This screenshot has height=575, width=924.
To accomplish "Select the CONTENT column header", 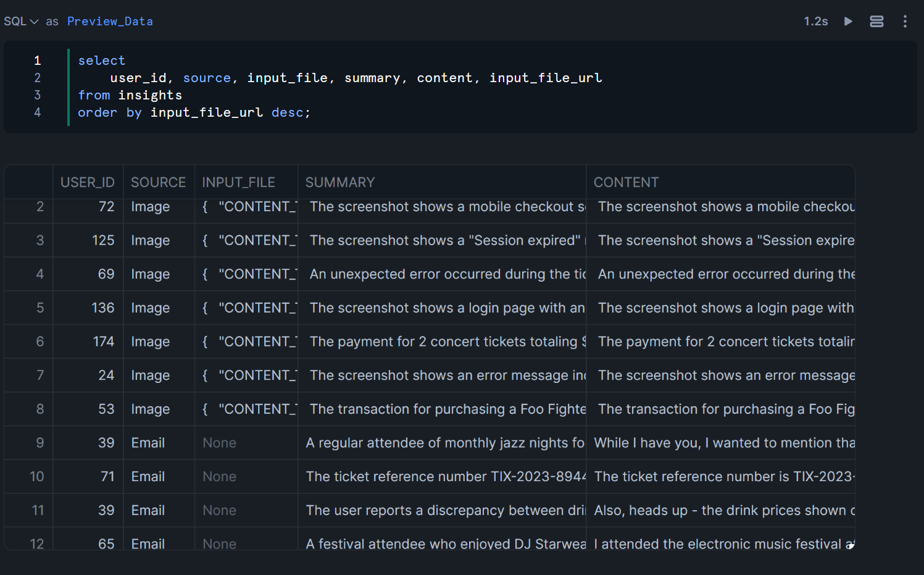I will pos(720,182).
